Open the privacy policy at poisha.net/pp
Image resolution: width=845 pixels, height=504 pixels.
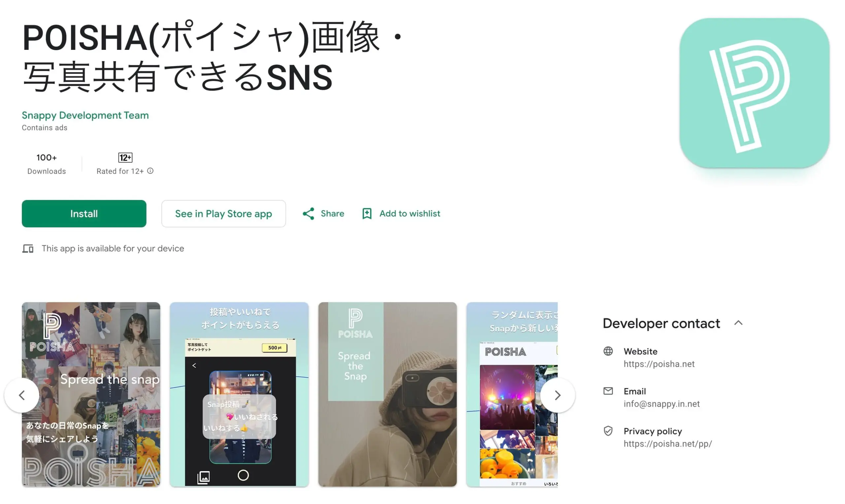668,444
